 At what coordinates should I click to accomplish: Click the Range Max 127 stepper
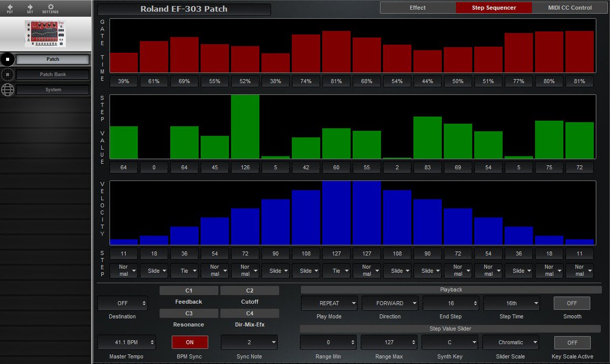click(389, 342)
